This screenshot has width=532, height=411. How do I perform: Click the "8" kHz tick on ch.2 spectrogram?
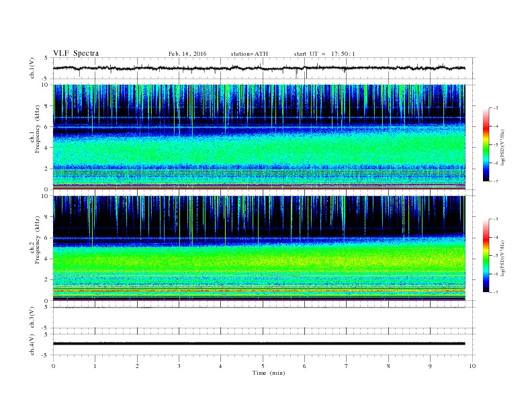tap(47, 217)
